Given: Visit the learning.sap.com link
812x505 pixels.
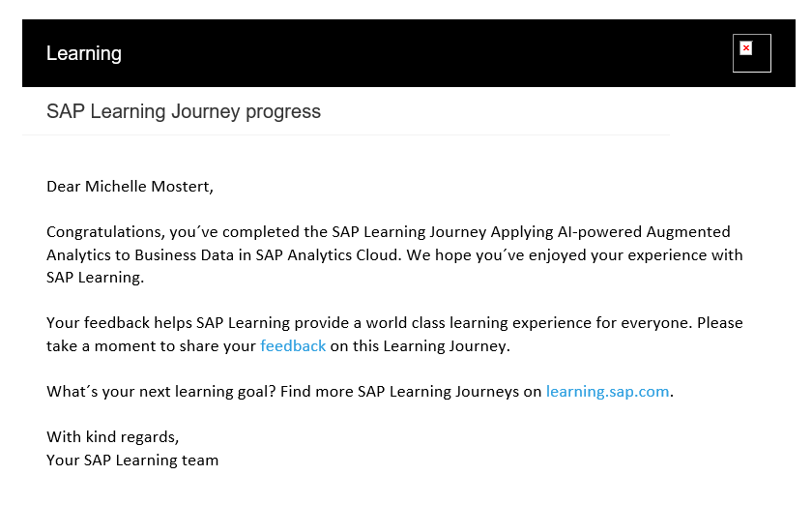Looking at the screenshot, I should pos(607,392).
